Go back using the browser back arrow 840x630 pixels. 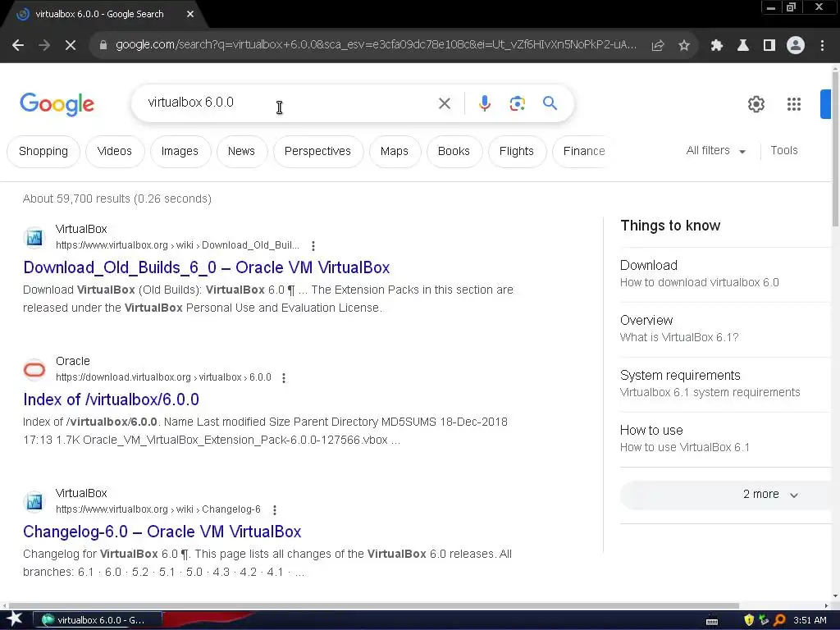click(x=18, y=46)
